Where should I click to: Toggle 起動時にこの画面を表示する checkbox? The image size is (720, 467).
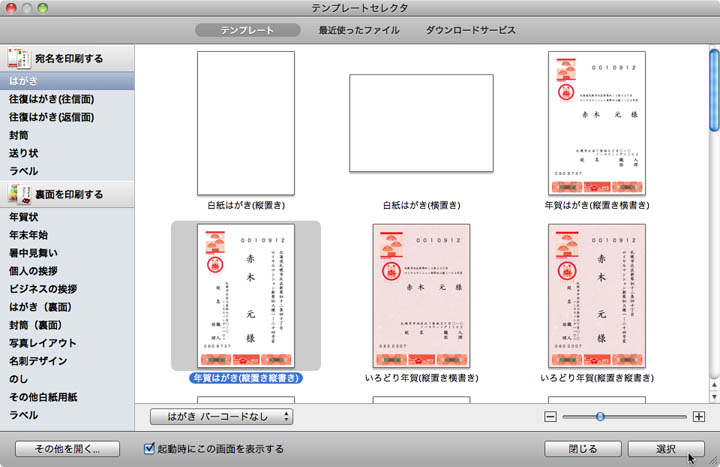[151, 449]
